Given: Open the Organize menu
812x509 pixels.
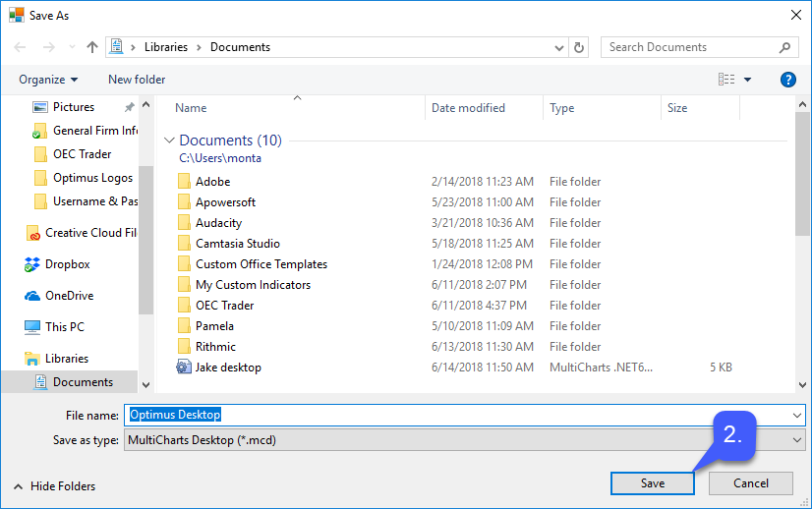Looking at the screenshot, I should coord(48,80).
